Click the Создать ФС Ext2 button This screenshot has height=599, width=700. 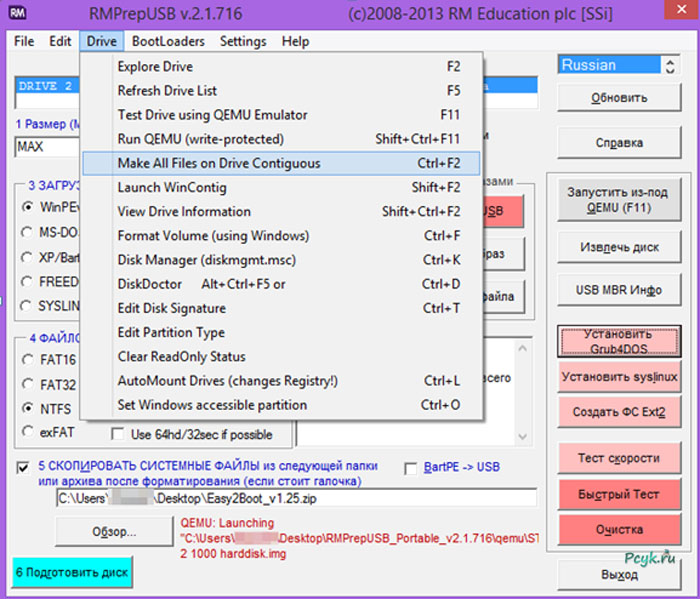pos(619,412)
